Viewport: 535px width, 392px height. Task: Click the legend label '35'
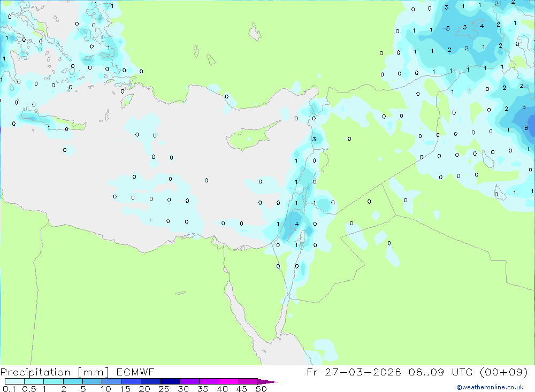pyautogui.click(x=203, y=389)
